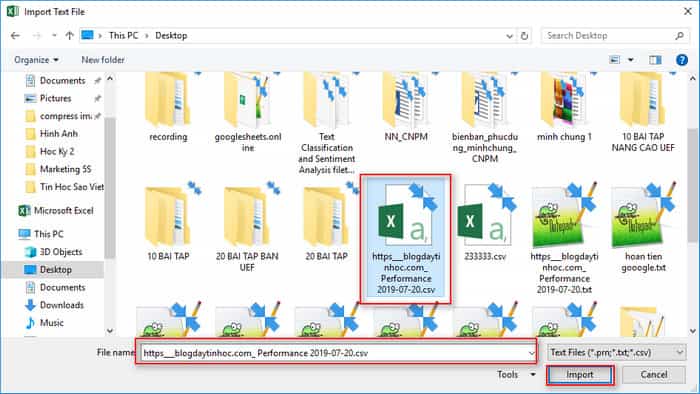
Task: Go up one folder level
Action: (69, 36)
